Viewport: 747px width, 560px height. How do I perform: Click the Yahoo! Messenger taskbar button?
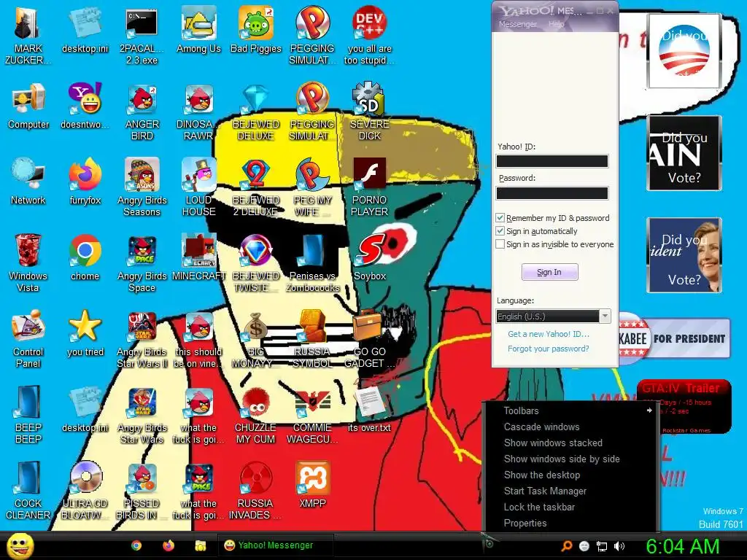(275, 545)
